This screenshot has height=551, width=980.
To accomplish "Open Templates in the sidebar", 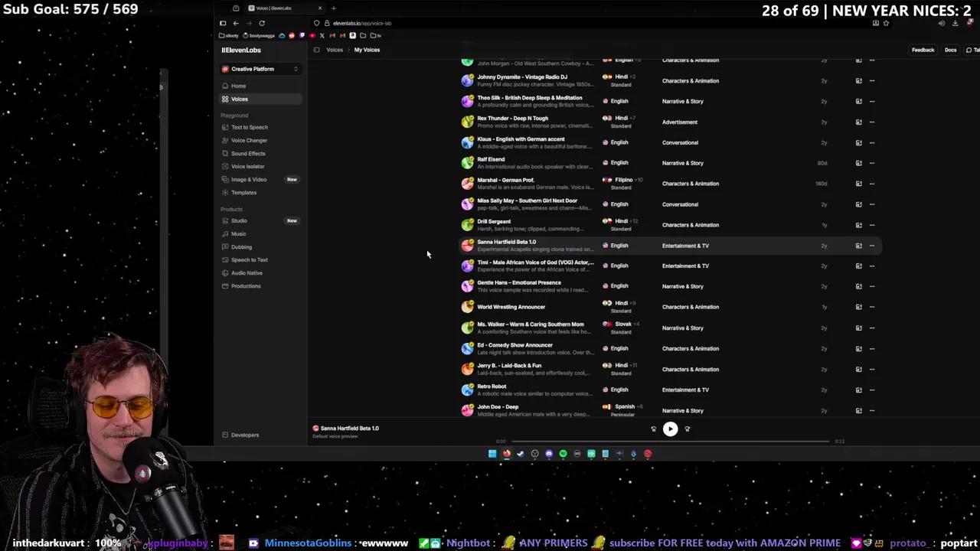I will coord(244,192).
